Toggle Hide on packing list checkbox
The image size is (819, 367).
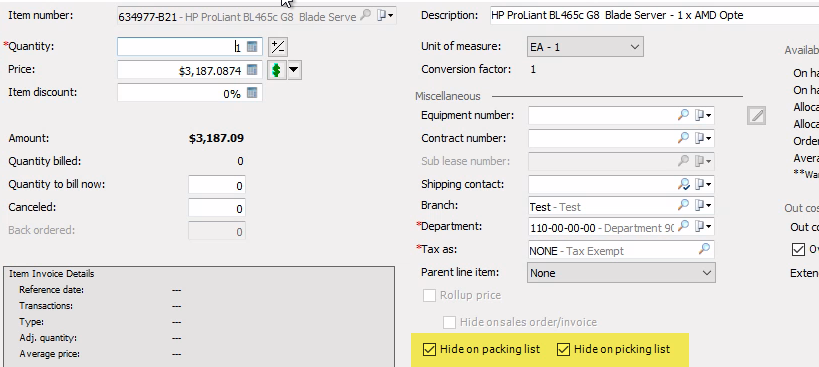429,349
